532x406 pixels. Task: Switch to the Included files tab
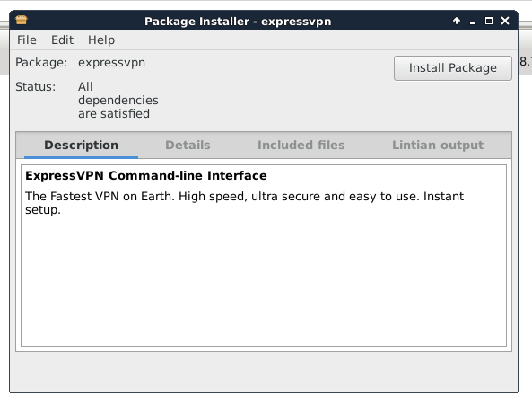click(301, 146)
